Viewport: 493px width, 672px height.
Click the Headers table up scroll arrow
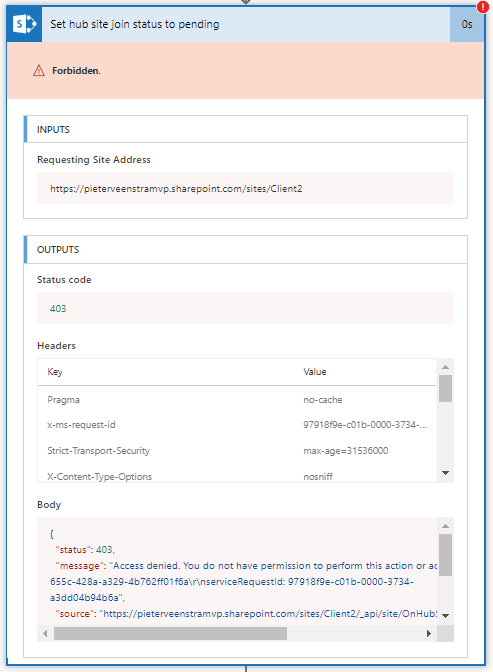click(445, 367)
